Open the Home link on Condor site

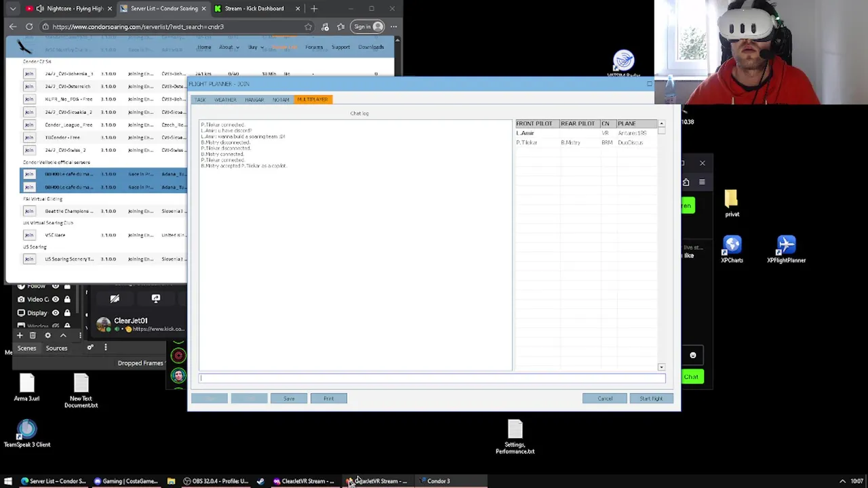point(204,47)
